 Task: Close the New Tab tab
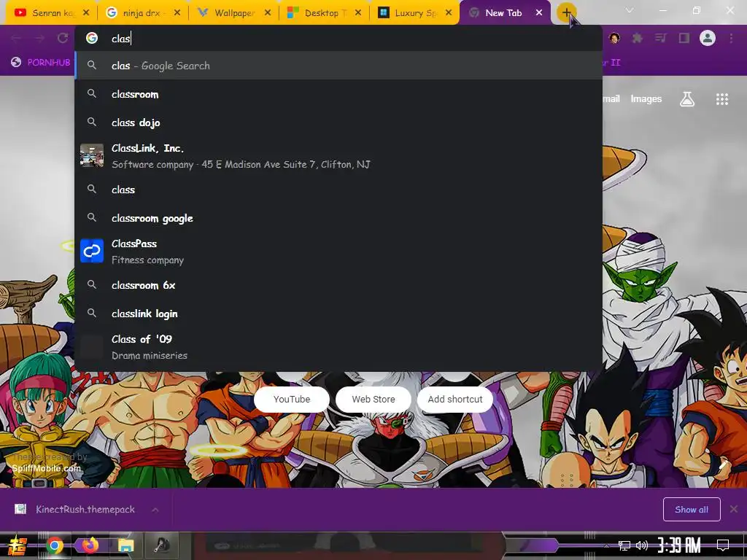[539, 13]
